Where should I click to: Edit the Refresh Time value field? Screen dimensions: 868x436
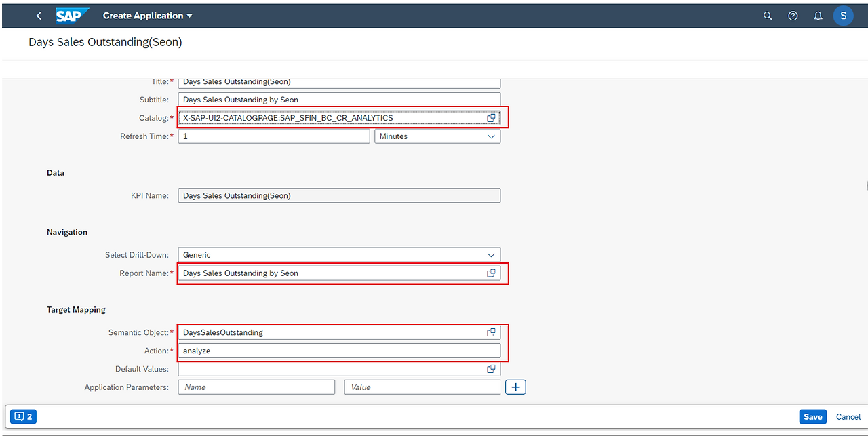tap(274, 136)
